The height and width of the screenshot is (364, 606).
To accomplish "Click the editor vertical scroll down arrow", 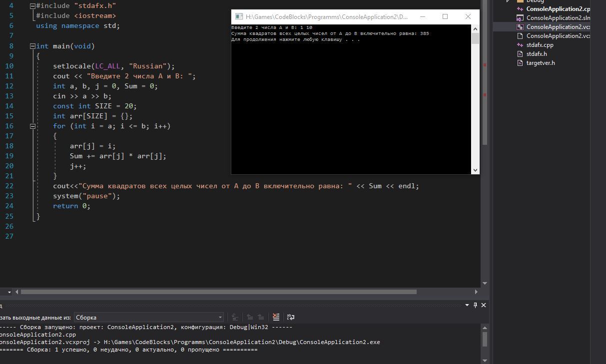I will [x=485, y=283].
